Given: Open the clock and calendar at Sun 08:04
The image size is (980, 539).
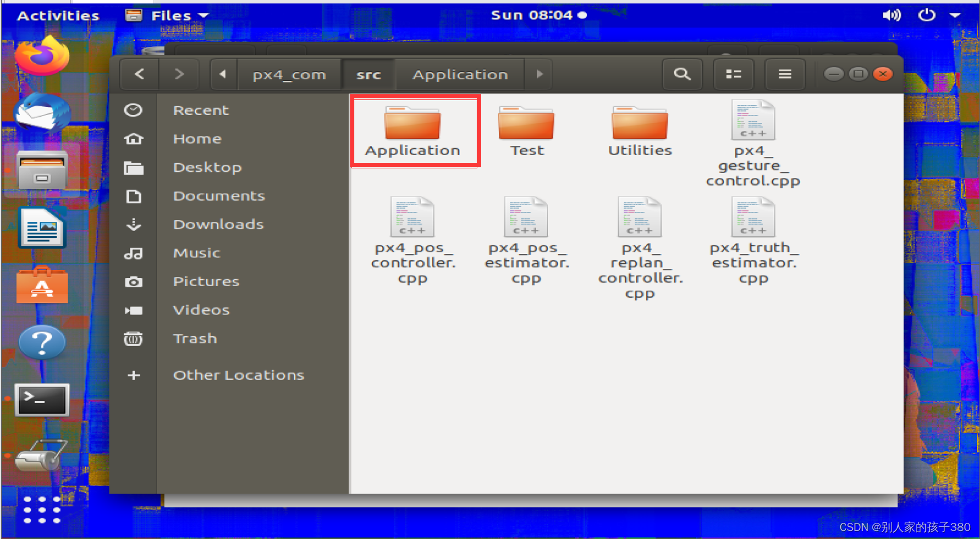Looking at the screenshot, I should click(x=539, y=15).
